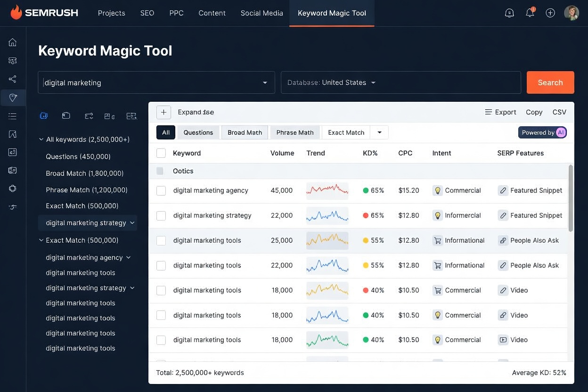Click the CSV export link
The height and width of the screenshot is (392, 588).
(559, 112)
